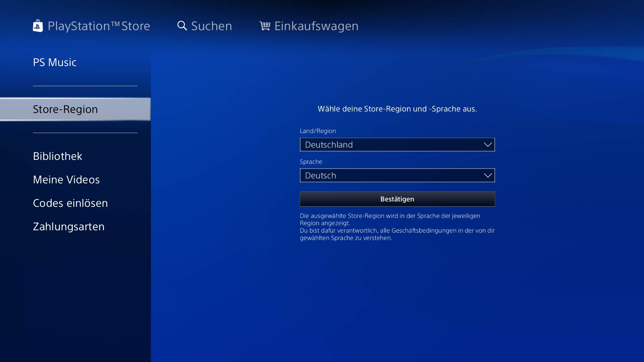
Task: Open the PlayStation Store home label
Action: click(99, 26)
